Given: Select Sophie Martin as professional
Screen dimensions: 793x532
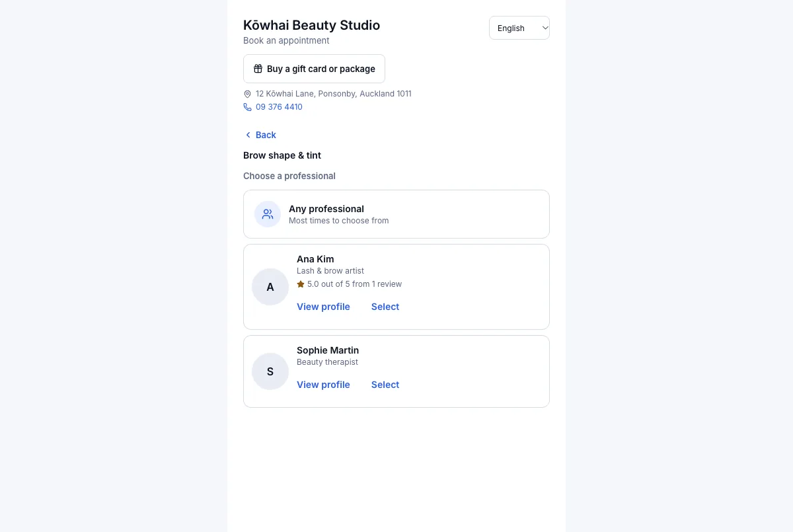Looking at the screenshot, I should point(385,385).
